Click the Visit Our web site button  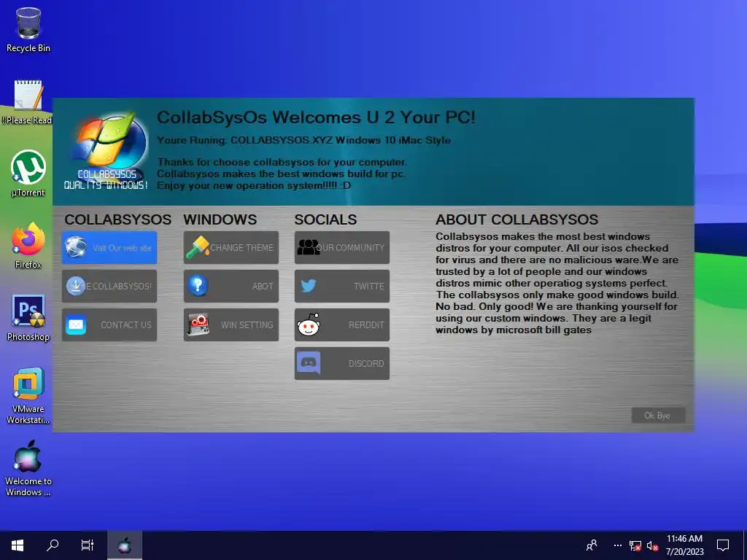point(109,248)
